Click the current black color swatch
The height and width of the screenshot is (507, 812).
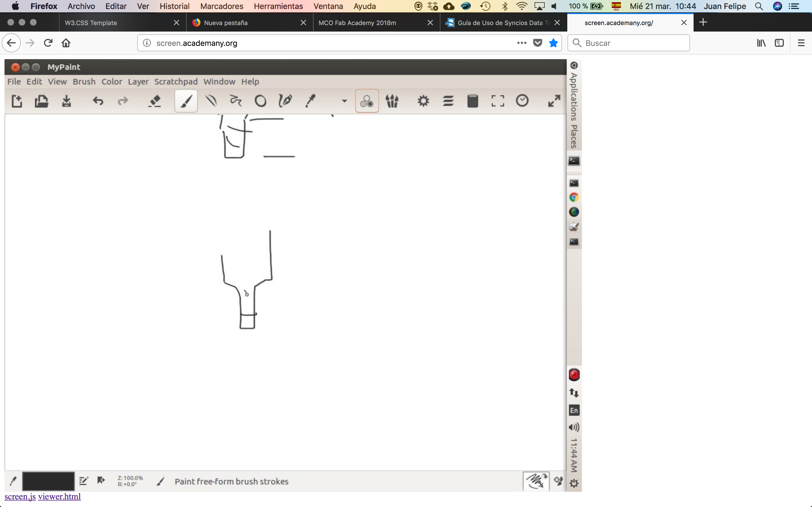pyautogui.click(x=48, y=481)
